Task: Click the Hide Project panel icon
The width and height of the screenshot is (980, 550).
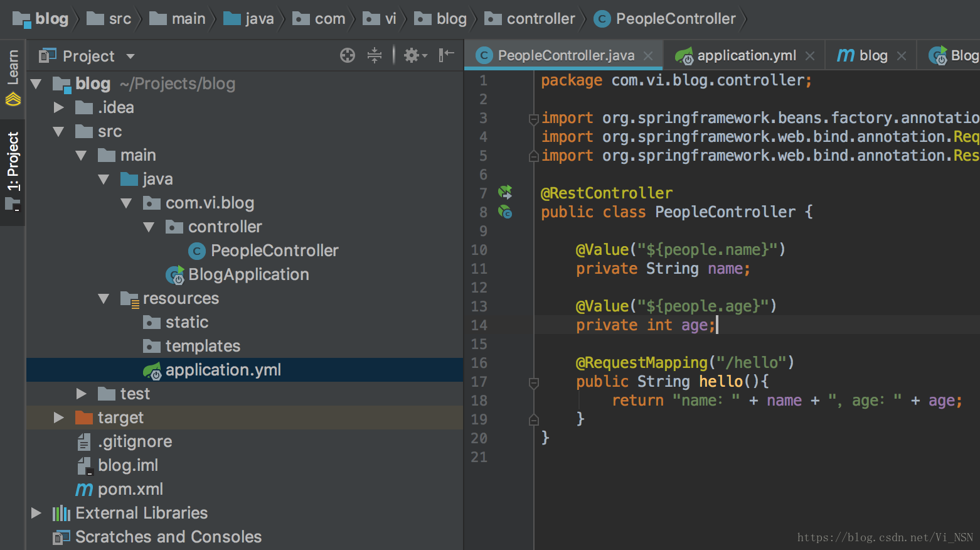Action: point(447,55)
